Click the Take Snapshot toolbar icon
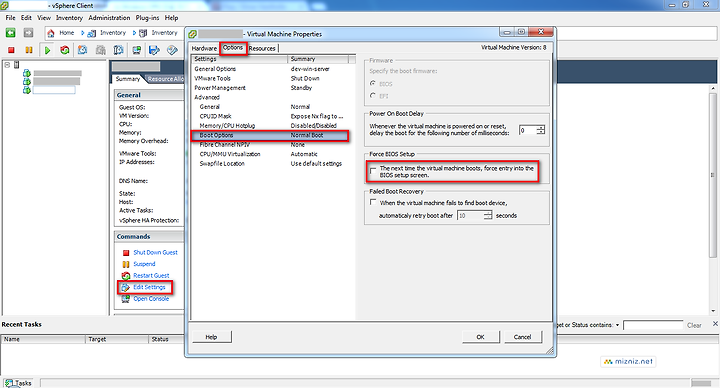Screen dimensions: 720x388 [83, 50]
